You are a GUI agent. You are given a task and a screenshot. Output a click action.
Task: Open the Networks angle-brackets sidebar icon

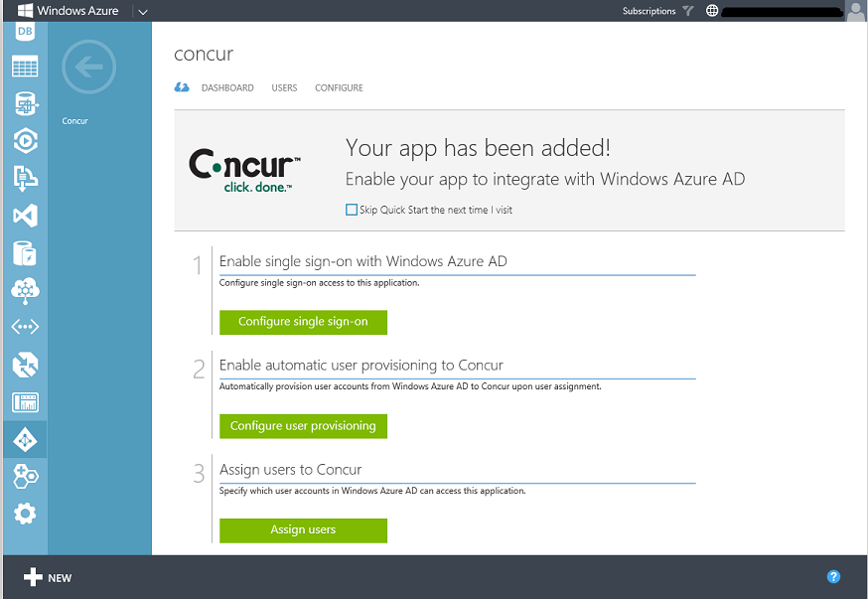25,327
